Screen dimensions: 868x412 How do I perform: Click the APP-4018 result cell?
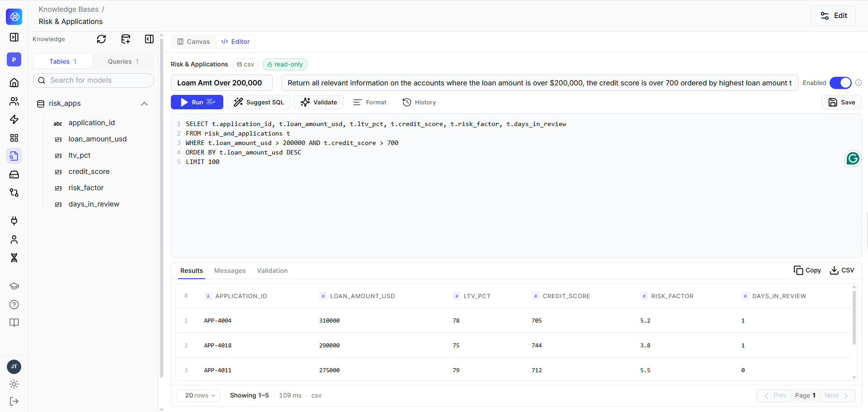(x=217, y=345)
